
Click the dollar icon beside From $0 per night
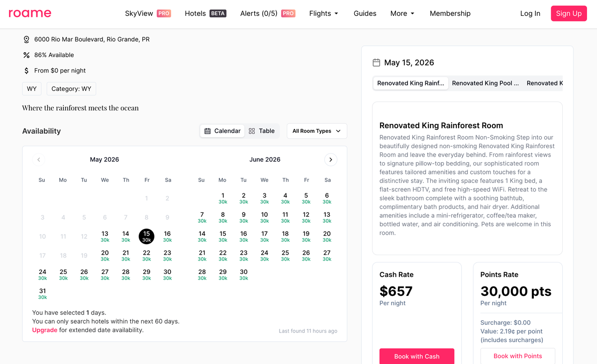point(26,71)
